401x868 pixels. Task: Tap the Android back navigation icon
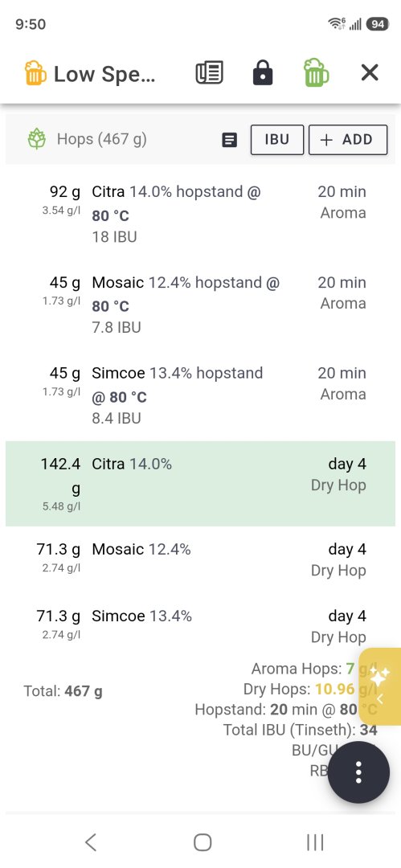[91, 842]
